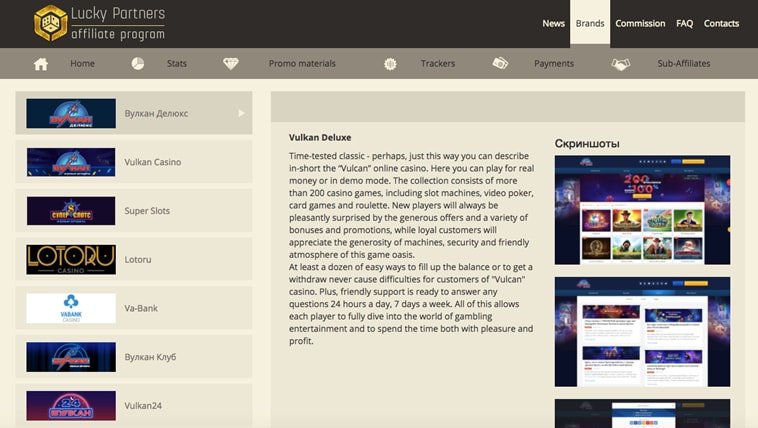
Task: Go to the Commission page
Action: pyautogui.click(x=640, y=23)
